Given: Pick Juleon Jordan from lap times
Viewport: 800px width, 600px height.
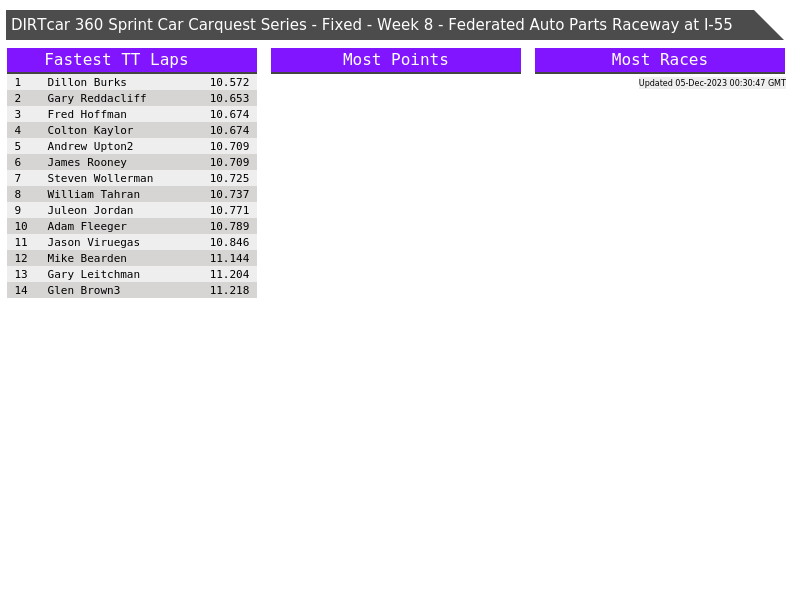Looking at the screenshot, I should point(90,210).
